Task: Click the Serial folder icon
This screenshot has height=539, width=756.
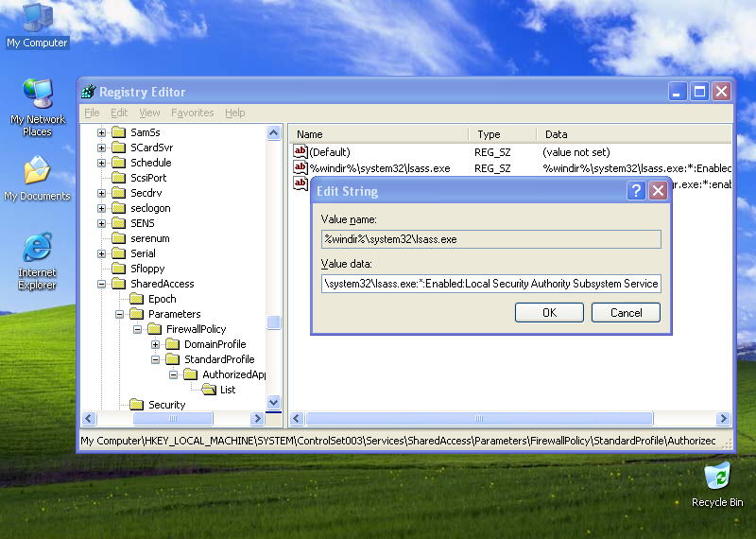Action: click(x=119, y=253)
